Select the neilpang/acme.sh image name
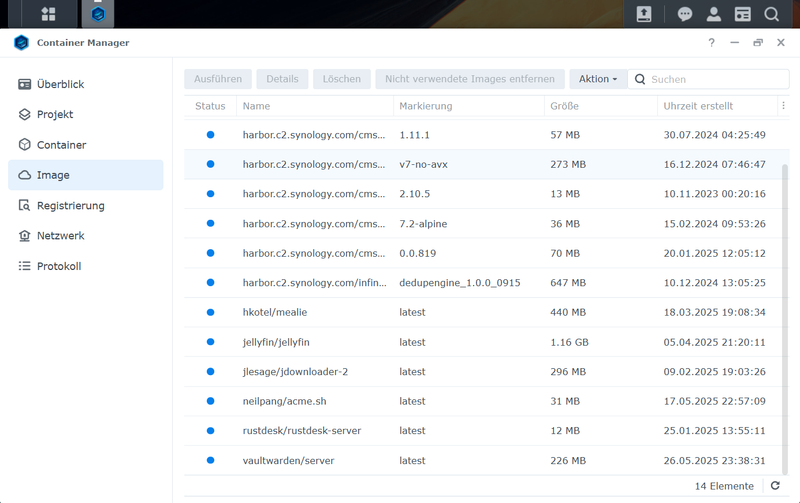Image resolution: width=800 pixels, height=503 pixels. pos(285,401)
